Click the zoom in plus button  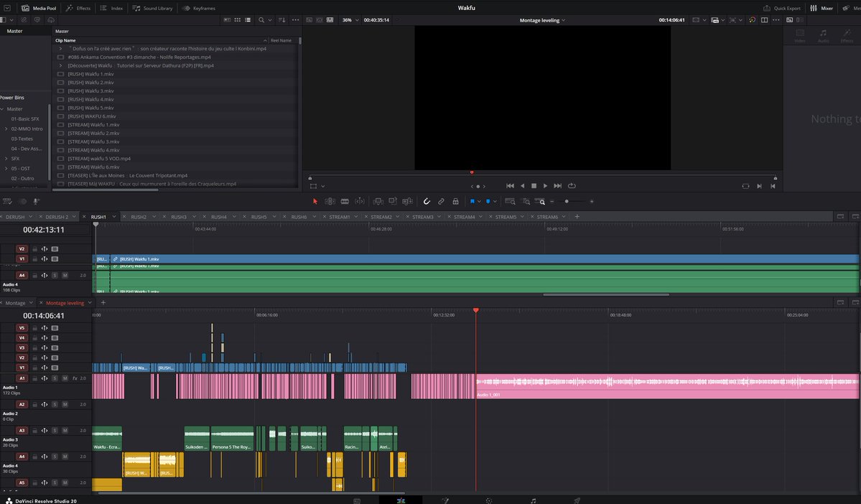592,202
